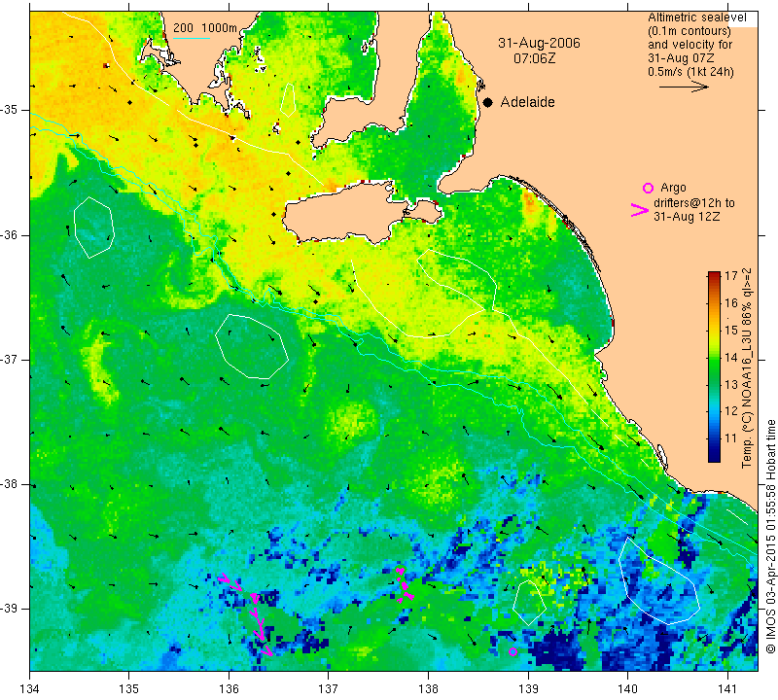Click the 135 longitude axis label

129,688
